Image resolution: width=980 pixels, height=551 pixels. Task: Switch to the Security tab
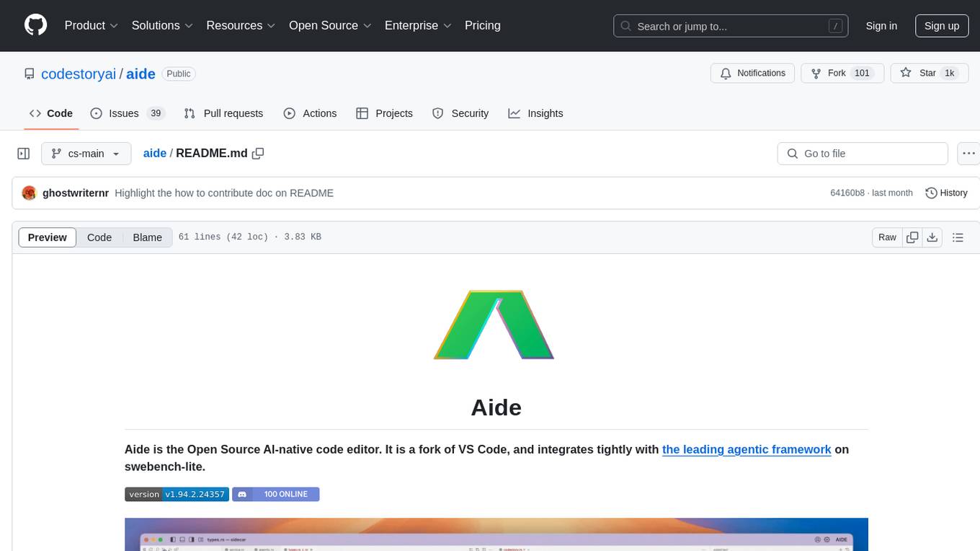coord(460,113)
